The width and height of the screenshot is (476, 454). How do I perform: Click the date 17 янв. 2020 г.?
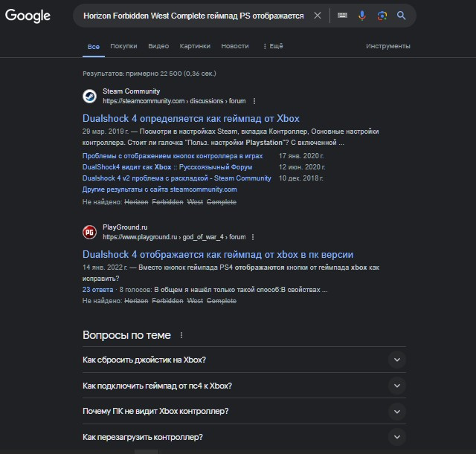tap(301, 156)
